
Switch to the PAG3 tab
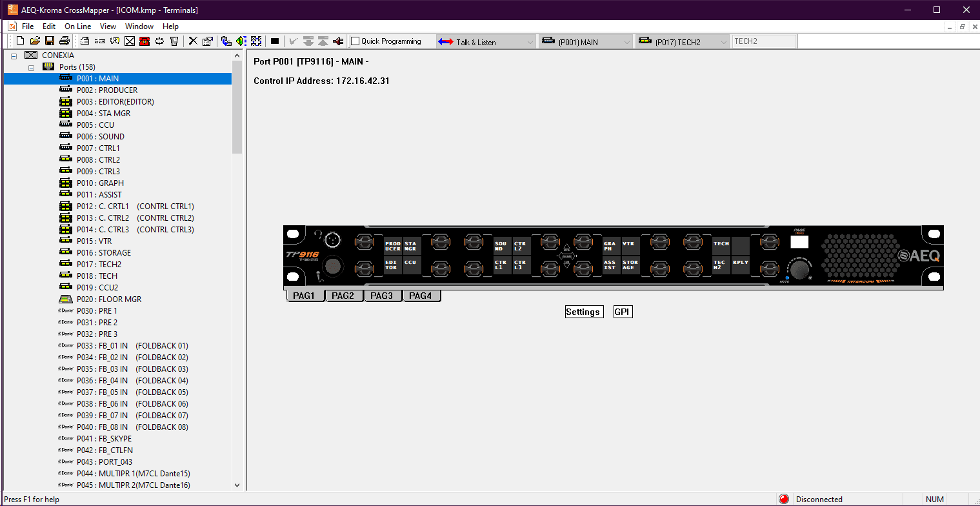tap(383, 296)
